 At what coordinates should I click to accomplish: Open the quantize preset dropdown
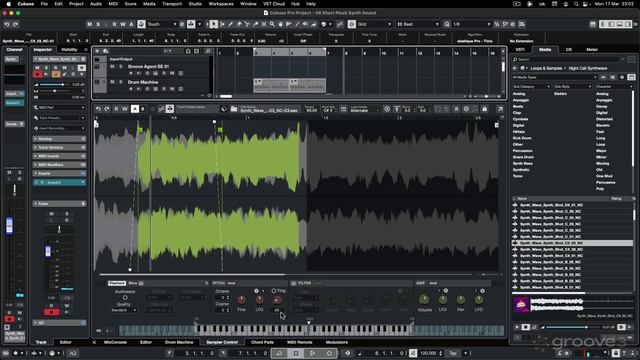pos(471,24)
